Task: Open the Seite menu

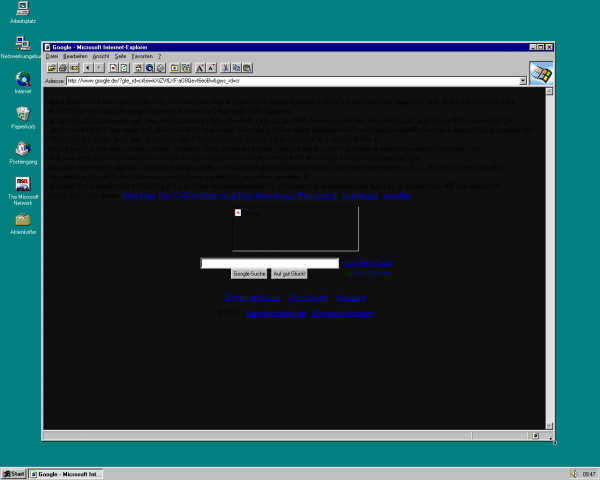Action: click(120, 56)
